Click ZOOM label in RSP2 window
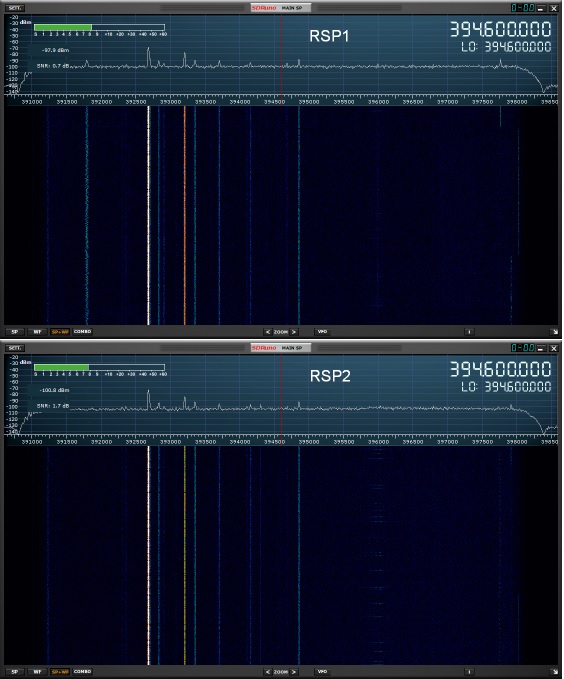The image size is (564, 679). (x=281, y=672)
